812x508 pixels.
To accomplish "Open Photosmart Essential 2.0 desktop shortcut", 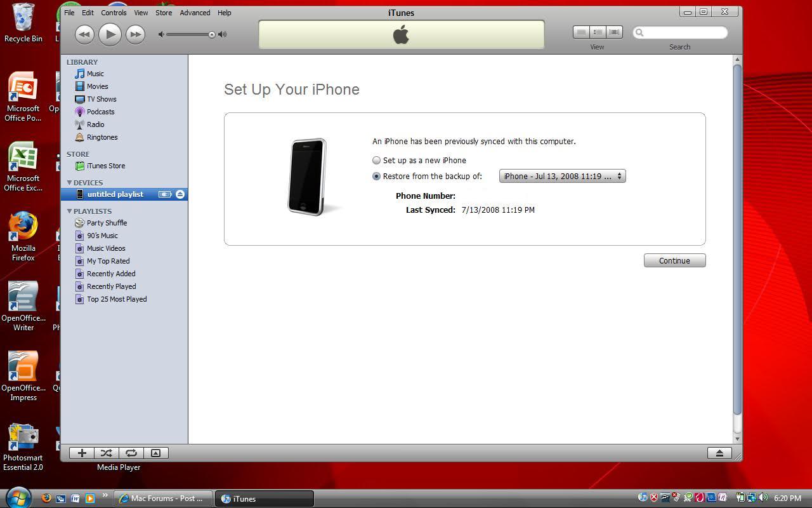I will point(23,446).
